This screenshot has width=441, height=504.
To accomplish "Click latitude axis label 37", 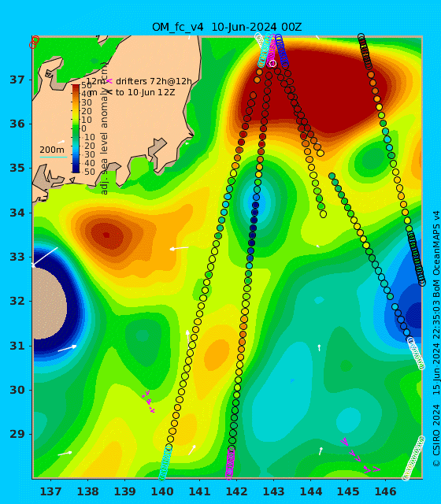I will pyautogui.click(x=17, y=80).
